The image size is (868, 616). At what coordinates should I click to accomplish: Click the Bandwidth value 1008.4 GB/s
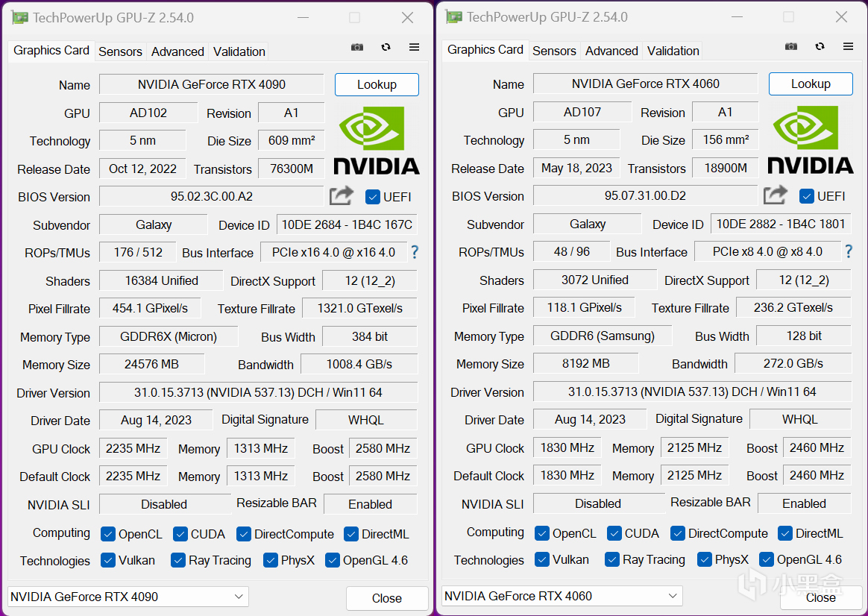(x=359, y=364)
